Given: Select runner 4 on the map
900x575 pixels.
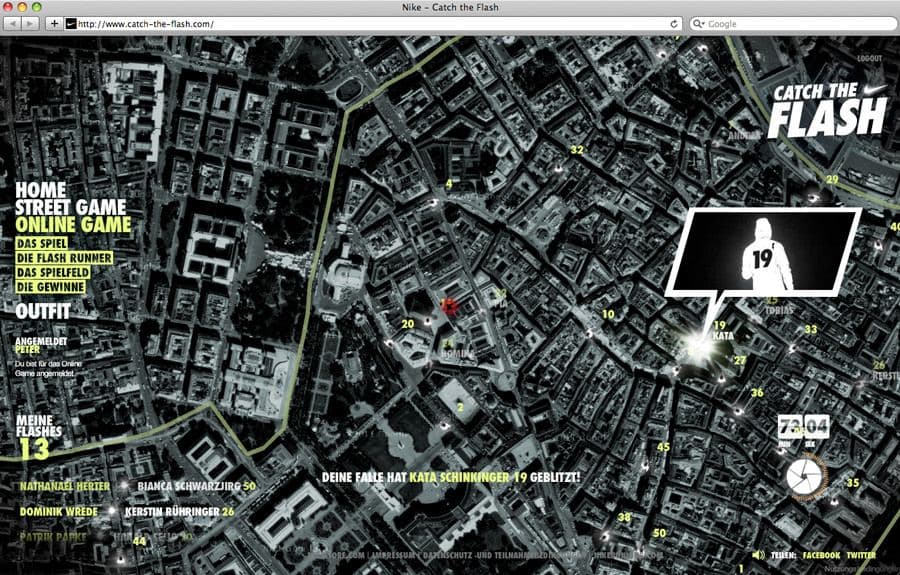Looking at the screenshot, I should tap(449, 184).
